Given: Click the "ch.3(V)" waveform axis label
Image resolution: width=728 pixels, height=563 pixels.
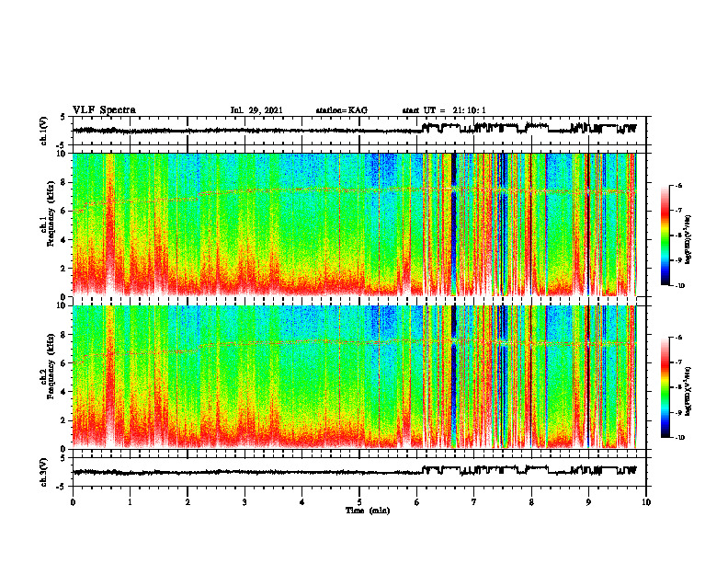Looking at the screenshot, I should point(44,472).
